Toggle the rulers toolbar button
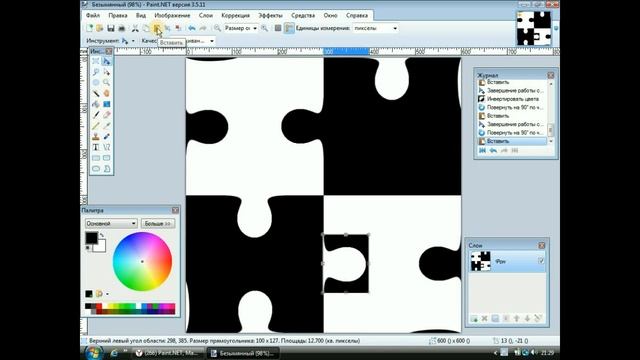The image size is (640, 360). point(289,28)
